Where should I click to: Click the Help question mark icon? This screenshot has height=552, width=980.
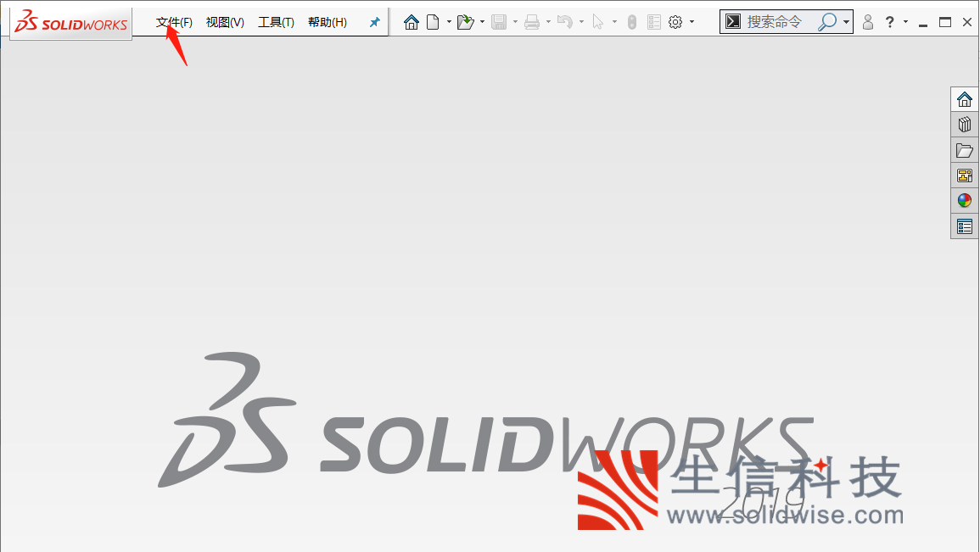tap(889, 23)
